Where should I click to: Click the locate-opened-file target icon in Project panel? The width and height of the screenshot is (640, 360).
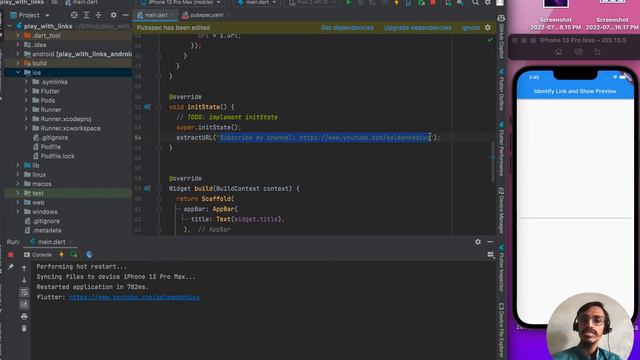click(74, 15)
